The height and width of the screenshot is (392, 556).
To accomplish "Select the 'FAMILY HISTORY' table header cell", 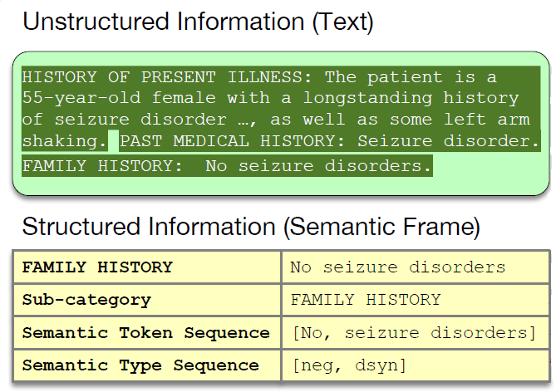I will (x=97, y=267).
